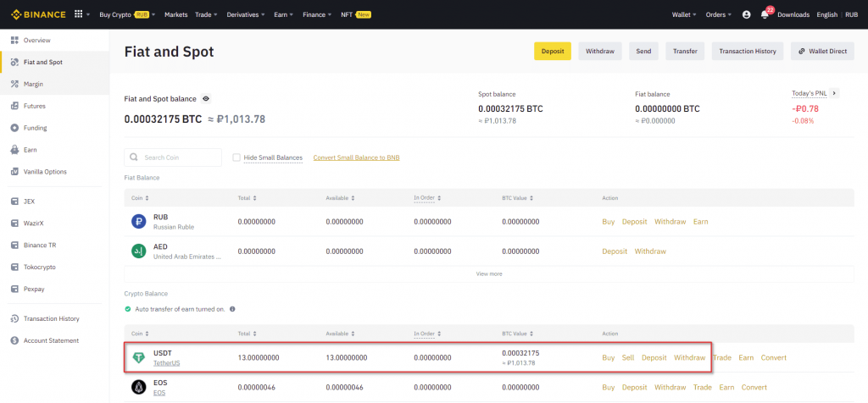Click the Overview sidebar icon
The height and width of the screenshot is (403, 868).
pos(15,41)
